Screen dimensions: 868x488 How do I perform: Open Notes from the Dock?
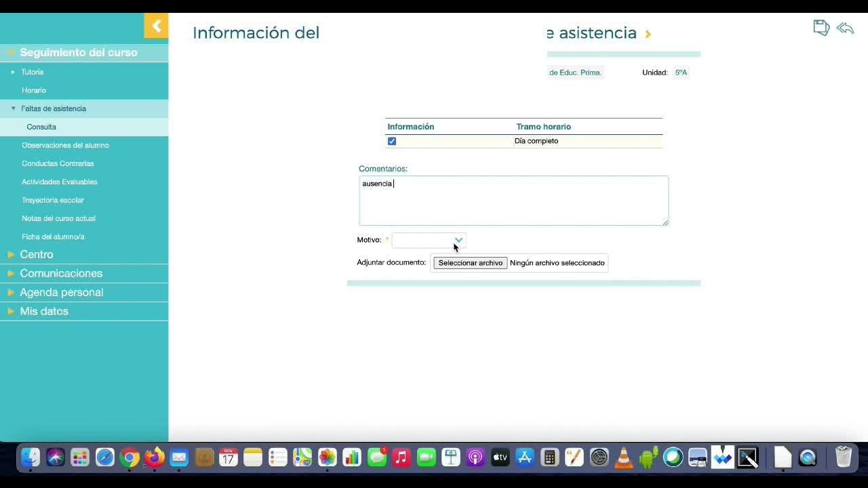[253, 457]
